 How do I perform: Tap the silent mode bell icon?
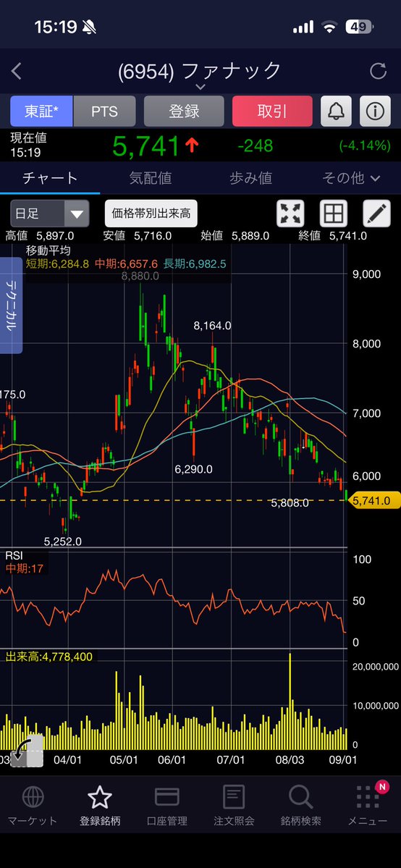[x=88, y=27]
